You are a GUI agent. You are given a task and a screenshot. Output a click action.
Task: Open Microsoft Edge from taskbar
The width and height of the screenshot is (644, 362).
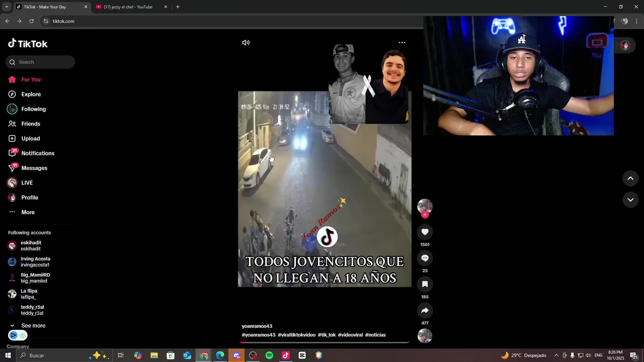(220, 355)
